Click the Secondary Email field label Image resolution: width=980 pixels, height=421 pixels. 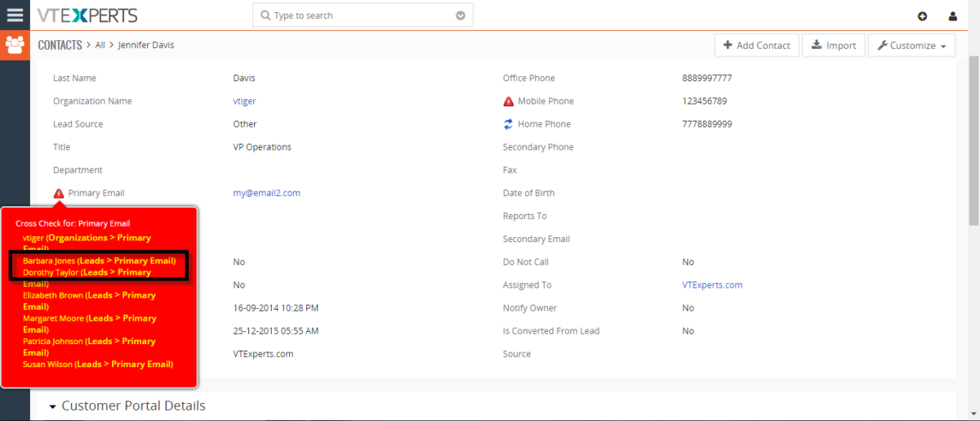pos(537,240)
